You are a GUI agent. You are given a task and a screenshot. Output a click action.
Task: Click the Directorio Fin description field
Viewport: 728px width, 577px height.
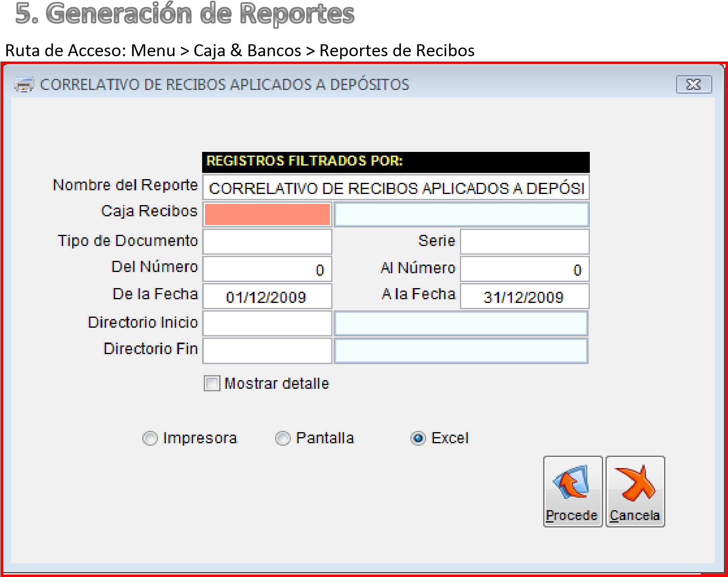click(461, 351)
